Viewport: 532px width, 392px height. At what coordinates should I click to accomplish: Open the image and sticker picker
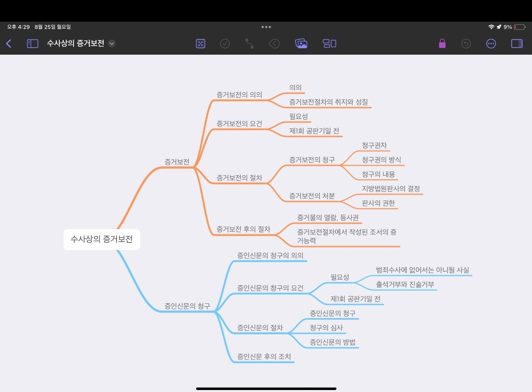301,44
